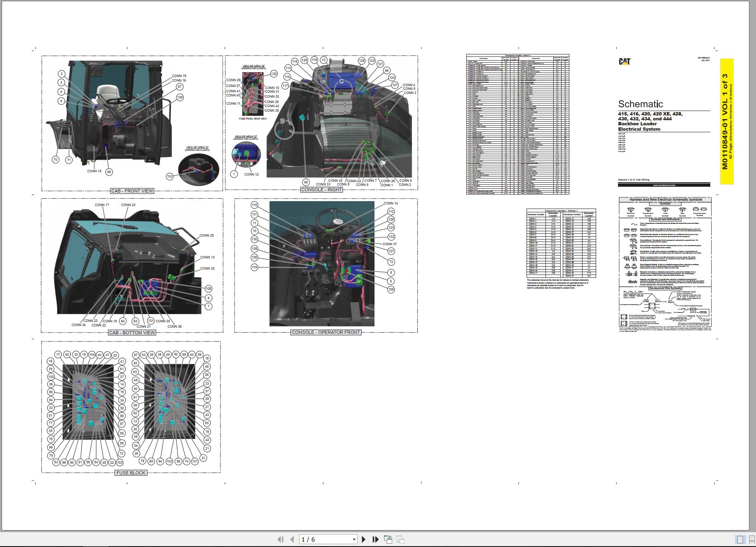Click the CAB - BOTTOM VIEW label
This screenshot has width=756, height=547.
click(x=132, y=333)
